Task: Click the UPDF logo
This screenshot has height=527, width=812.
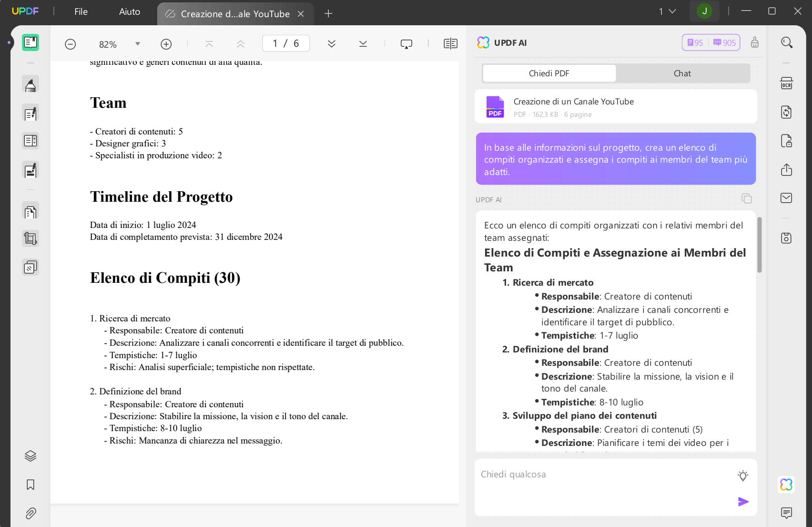Action: coord(25,11)
